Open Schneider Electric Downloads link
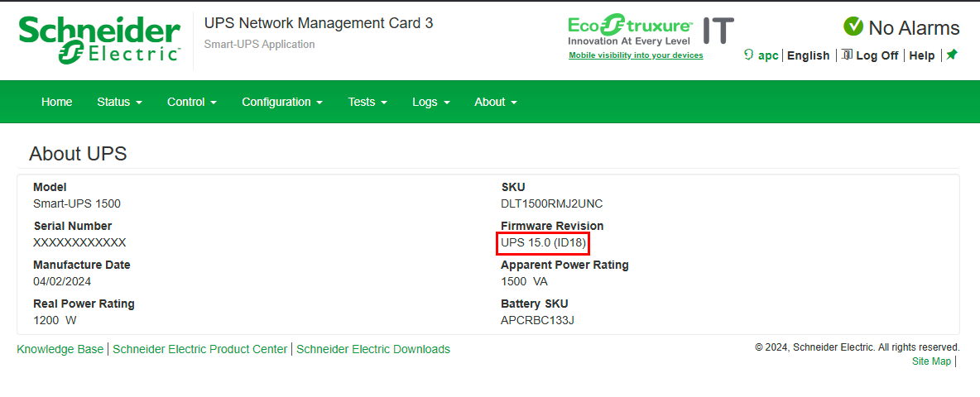 click(x=373, y=350)
